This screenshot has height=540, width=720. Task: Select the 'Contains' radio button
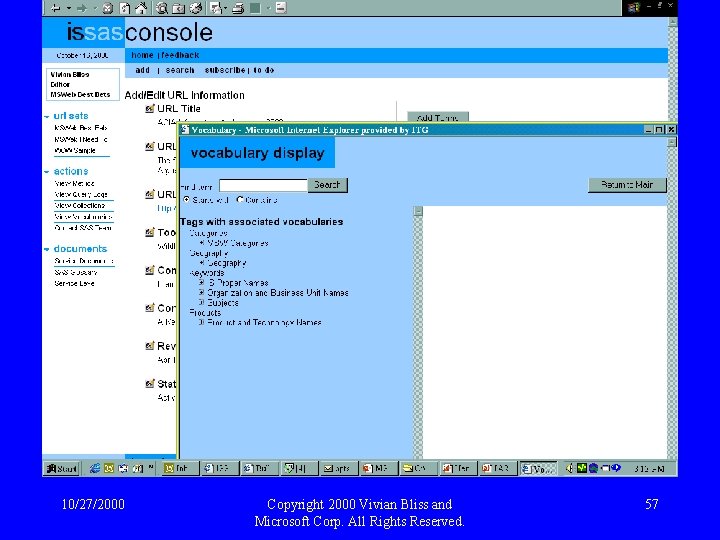[240, 200]
